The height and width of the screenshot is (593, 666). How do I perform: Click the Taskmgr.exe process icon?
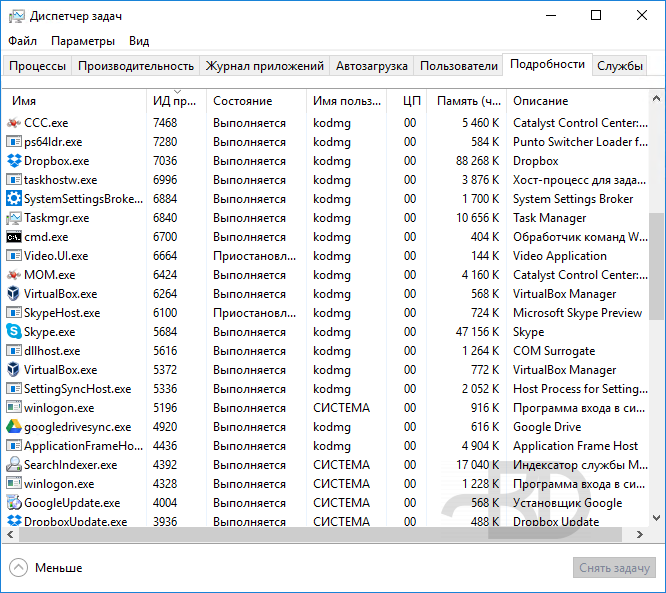pos(14,218)
